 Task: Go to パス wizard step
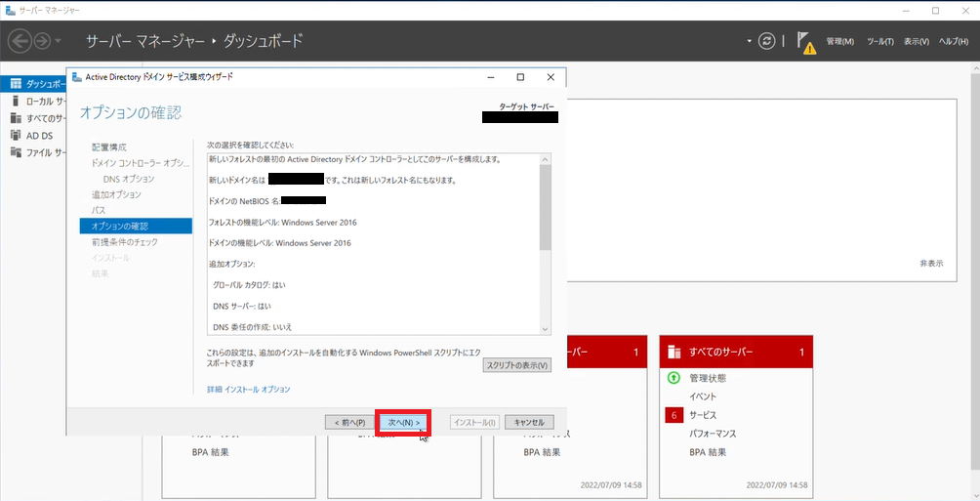click(x=99, y=210)
